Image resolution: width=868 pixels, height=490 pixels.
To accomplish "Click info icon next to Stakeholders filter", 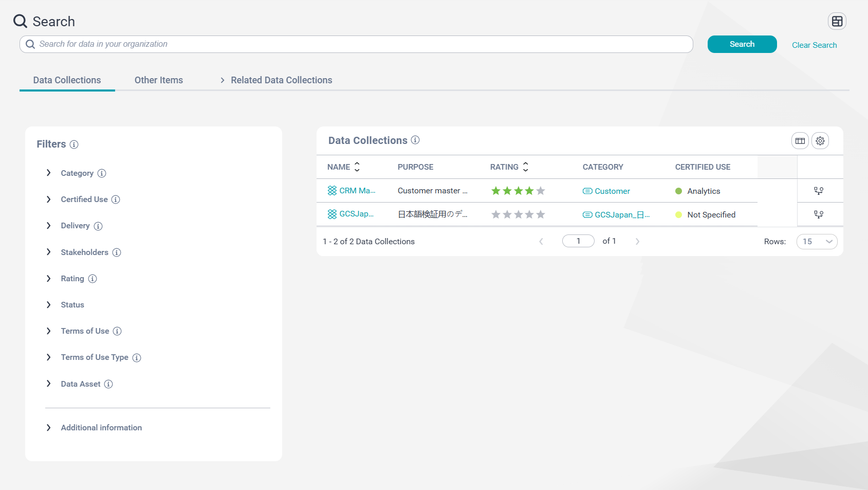I will click(117, 252).
